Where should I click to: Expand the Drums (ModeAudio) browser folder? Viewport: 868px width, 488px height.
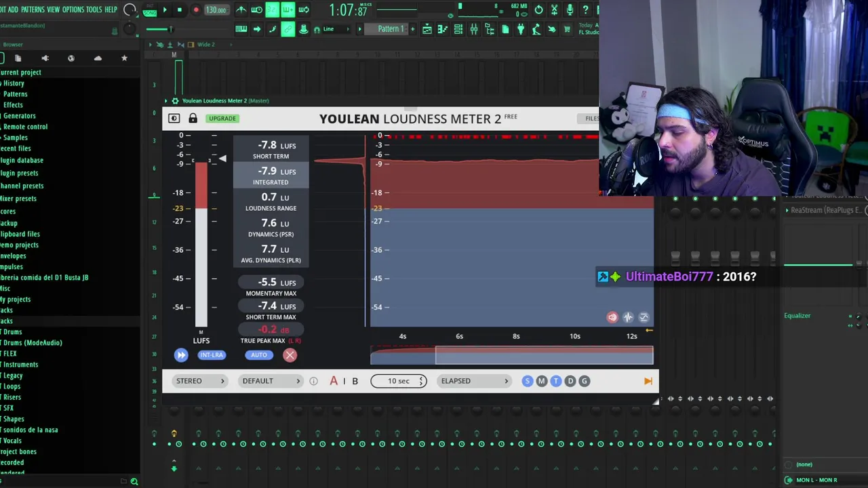[x=32, y=342]
